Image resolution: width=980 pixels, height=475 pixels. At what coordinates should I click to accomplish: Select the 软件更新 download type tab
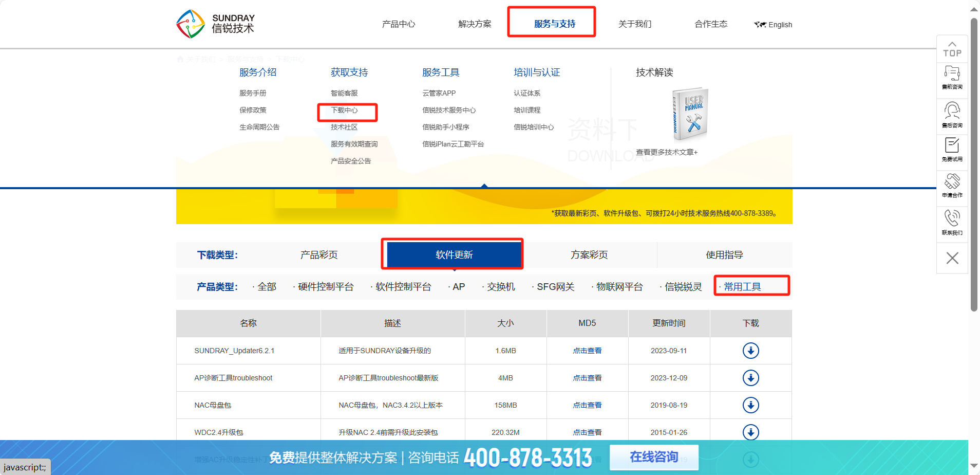[x=454, y=255]
